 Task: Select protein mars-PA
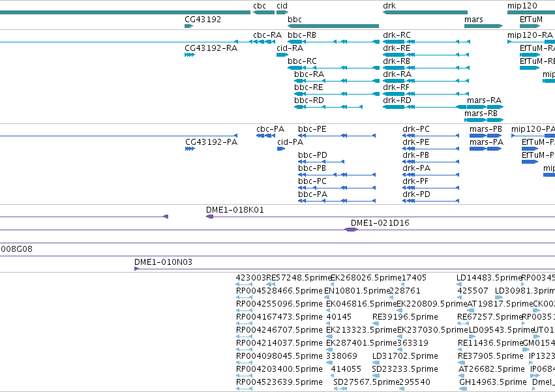point(486,149)
